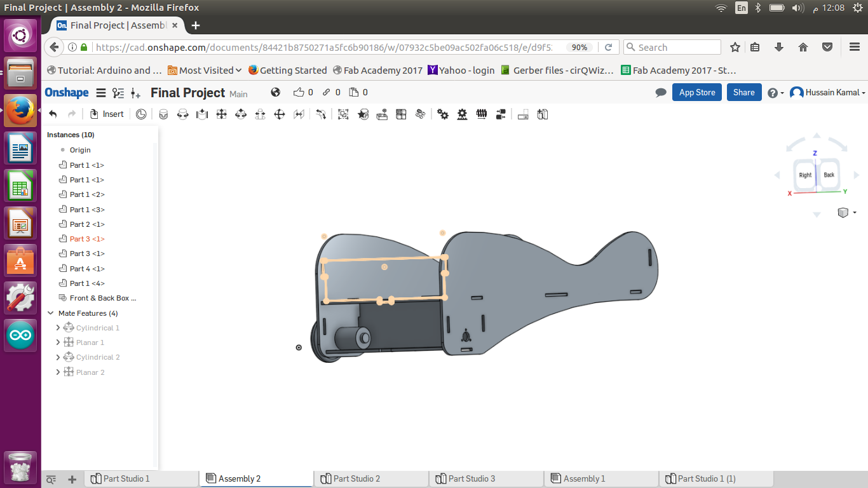This screenshot has height=488, width=868.
Task: Open the Help menu dropdown
Action: pyautogui.click(x=775, y=93)
